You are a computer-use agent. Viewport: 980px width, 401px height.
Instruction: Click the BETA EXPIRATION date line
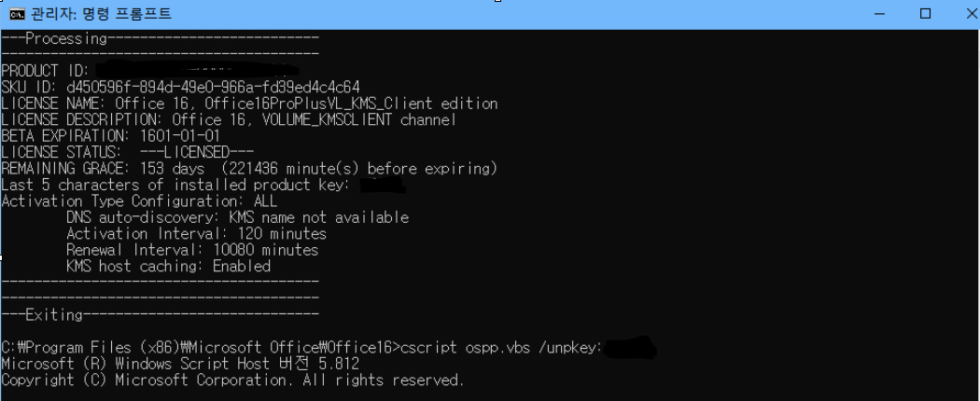coord(111,135)
